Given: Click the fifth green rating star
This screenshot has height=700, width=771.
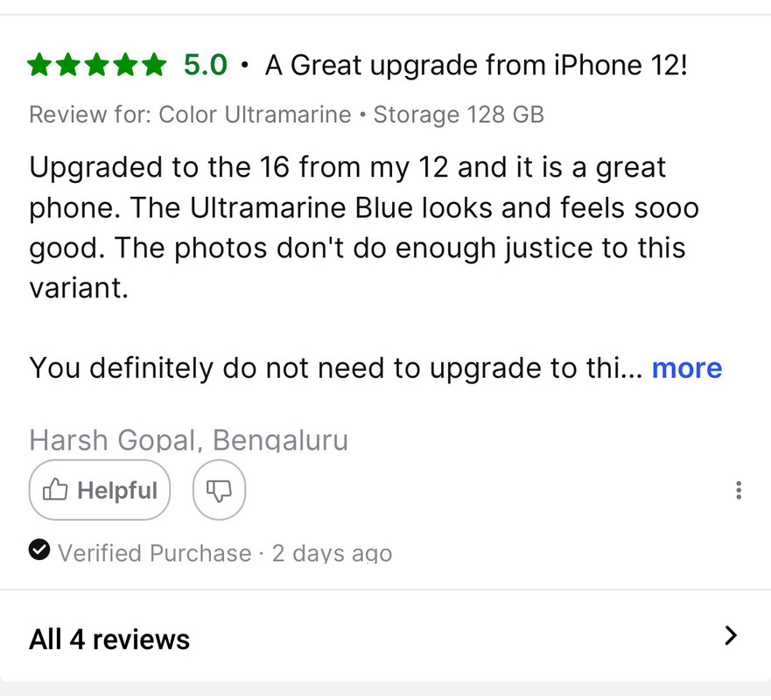Looking at the screenshot, I should click(x=155, y=65).
